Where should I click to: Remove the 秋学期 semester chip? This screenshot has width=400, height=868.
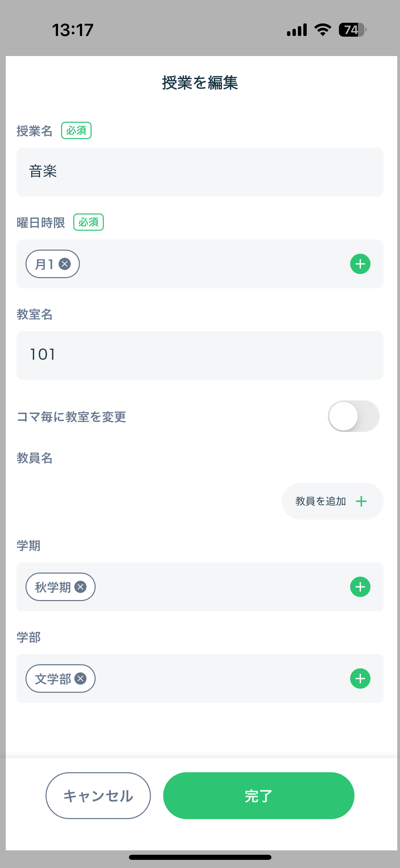[80, 587]
